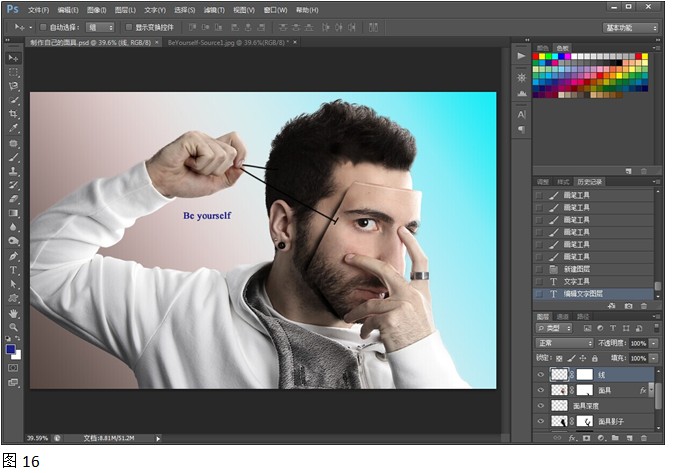Screen dimensions: 675x473
Task: Open the 正常 blend mode dropdown
Action: tap(564, 343)
